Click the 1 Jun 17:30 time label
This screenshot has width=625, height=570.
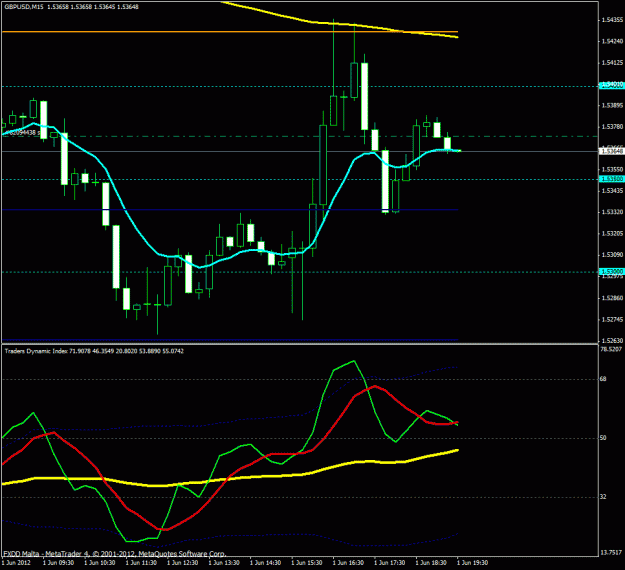point(389,563)
